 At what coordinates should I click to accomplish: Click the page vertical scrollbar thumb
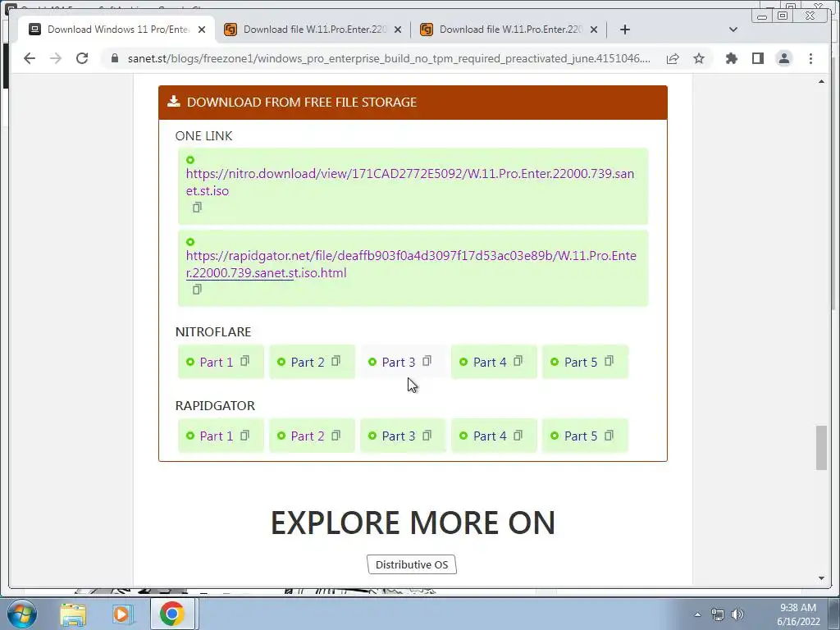click(821, 447)
